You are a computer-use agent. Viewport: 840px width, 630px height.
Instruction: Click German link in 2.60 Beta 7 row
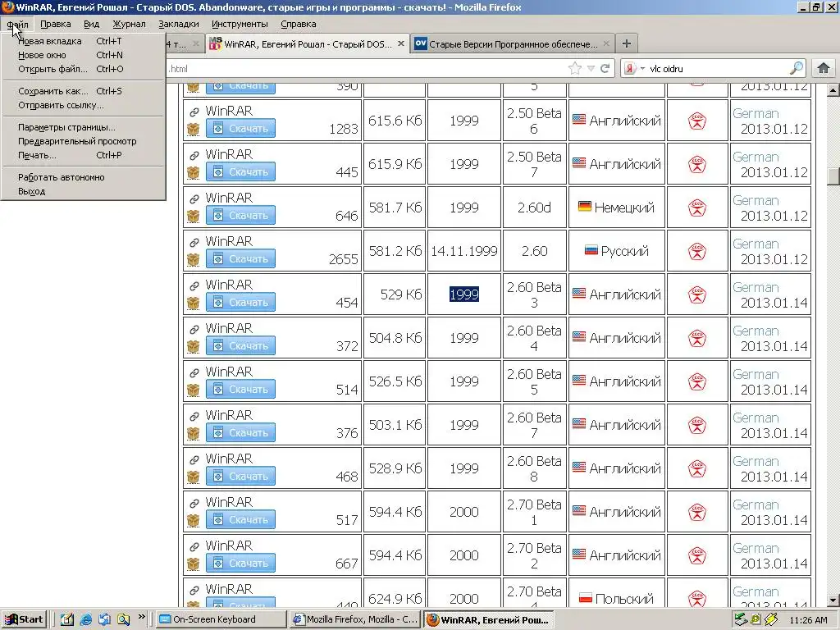click(x=756, y=418)
